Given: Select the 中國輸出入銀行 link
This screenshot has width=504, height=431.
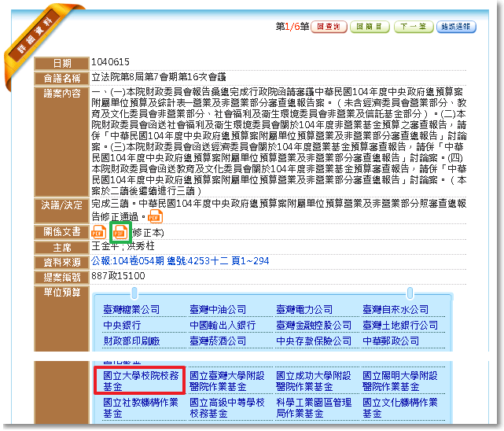Looking at the screenshot, I should tap(222, 326).
